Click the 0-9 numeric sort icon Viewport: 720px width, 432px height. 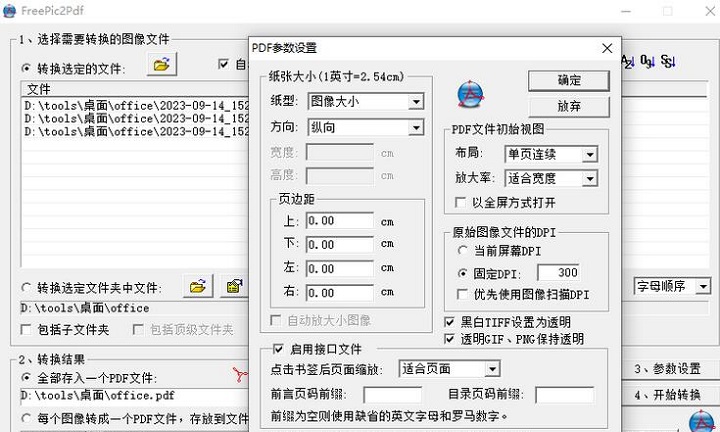(x=647, y=62)
